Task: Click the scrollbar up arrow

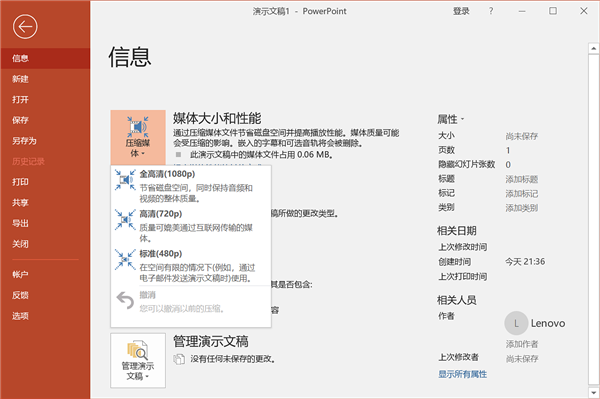Action: pos(593,49)
